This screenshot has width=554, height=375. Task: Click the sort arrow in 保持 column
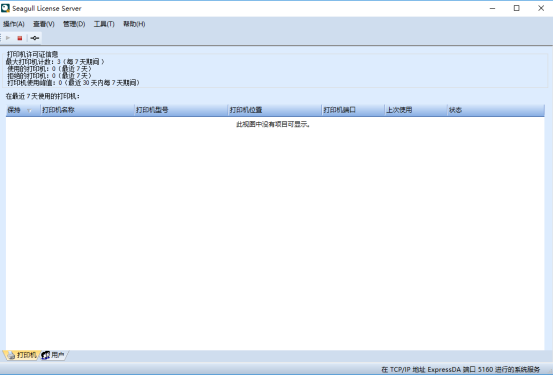pyautogui.click(x=29, y=111)
